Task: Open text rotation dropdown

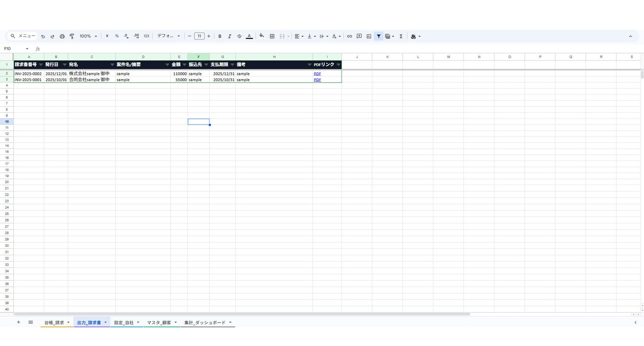Action: [336, 36]
